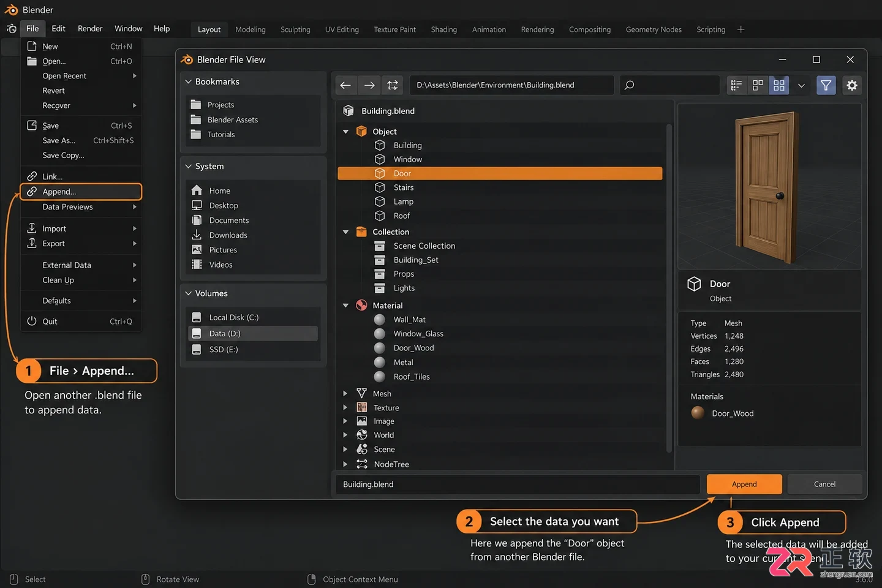Switch to small thumbnail grid display
882x588 pixels.
(758, 85)
